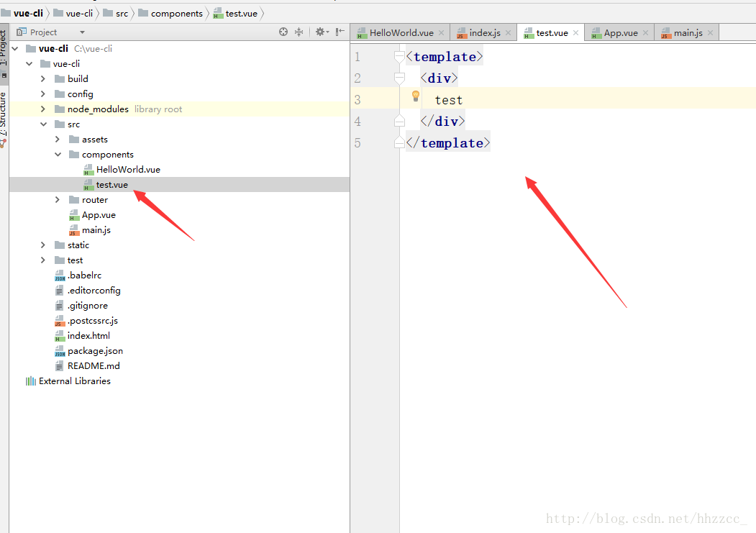The height and width of the screenshot is (533, 756).
Task: Click src breadcrumb in navigation bar
Action: 122,14
